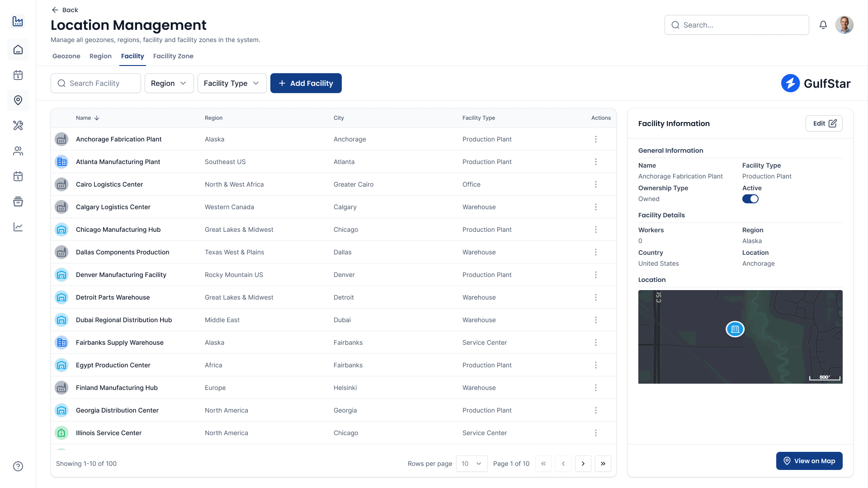Image resolution: width=868 pixels, height=488 pixels.
Task: Expand the Facility Type dropdown
Action: [231, 83]
